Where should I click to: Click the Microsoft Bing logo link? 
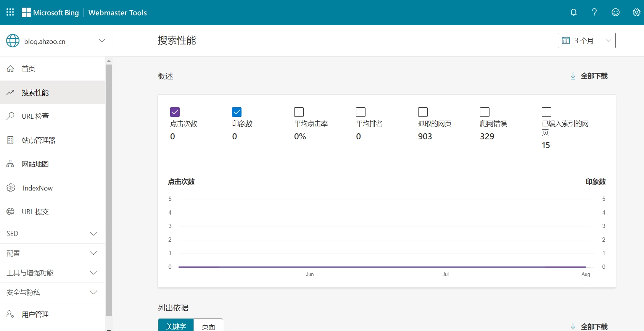[x=50, y=13]
